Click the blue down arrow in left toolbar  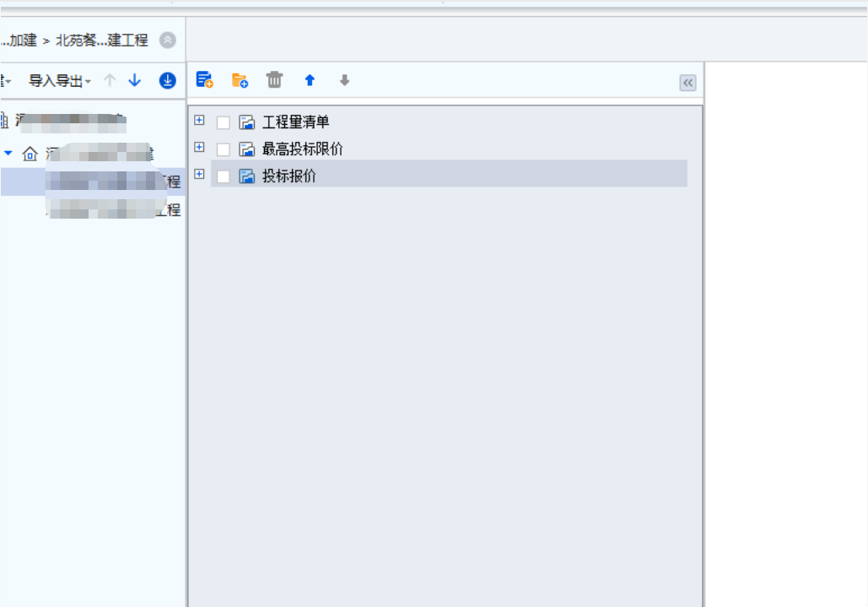[x=134, y=80]
